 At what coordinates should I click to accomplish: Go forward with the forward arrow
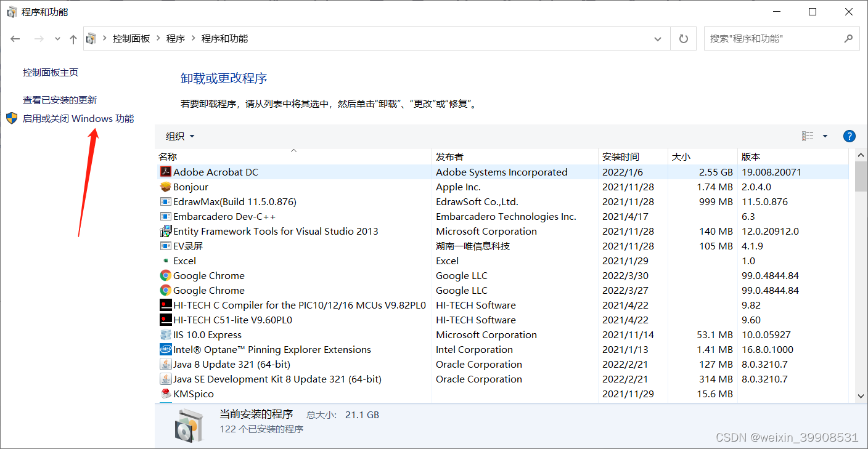click(38, 39)
